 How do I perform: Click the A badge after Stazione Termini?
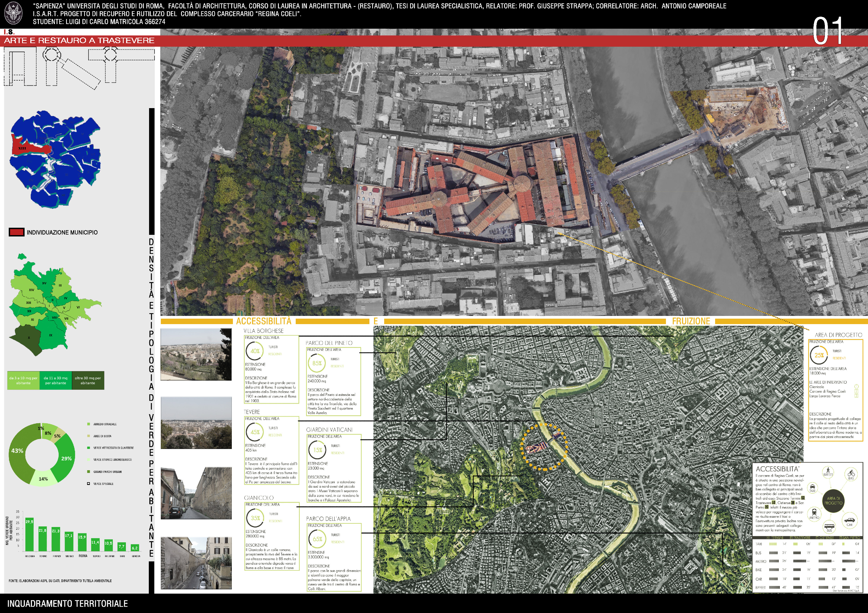(x=803, y=498)
